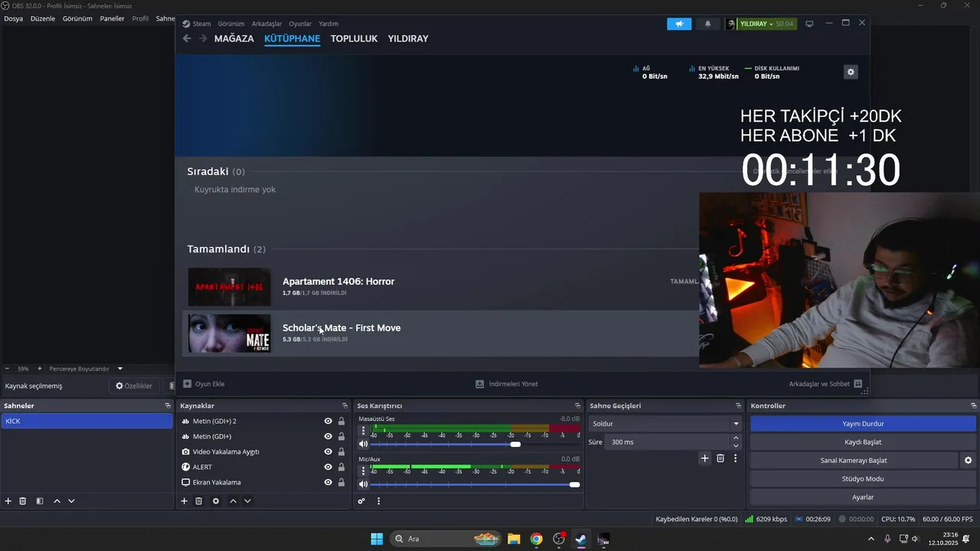Delete the selected scene with trash icon
The height and width of the screenshot is (551, 980).
coord(23,501)
